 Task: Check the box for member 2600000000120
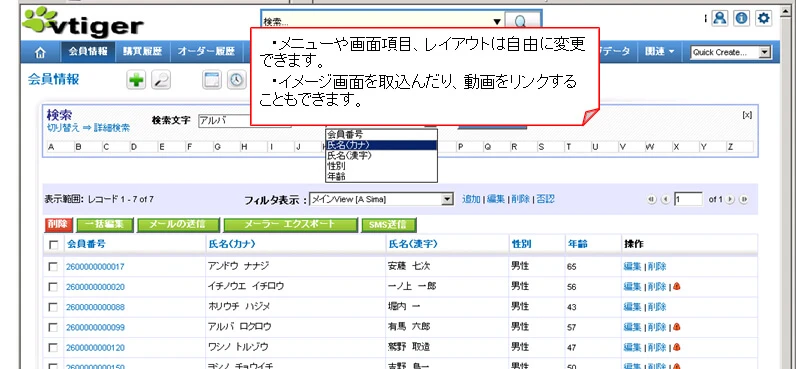pyautogui.click(x=53, y=348)
